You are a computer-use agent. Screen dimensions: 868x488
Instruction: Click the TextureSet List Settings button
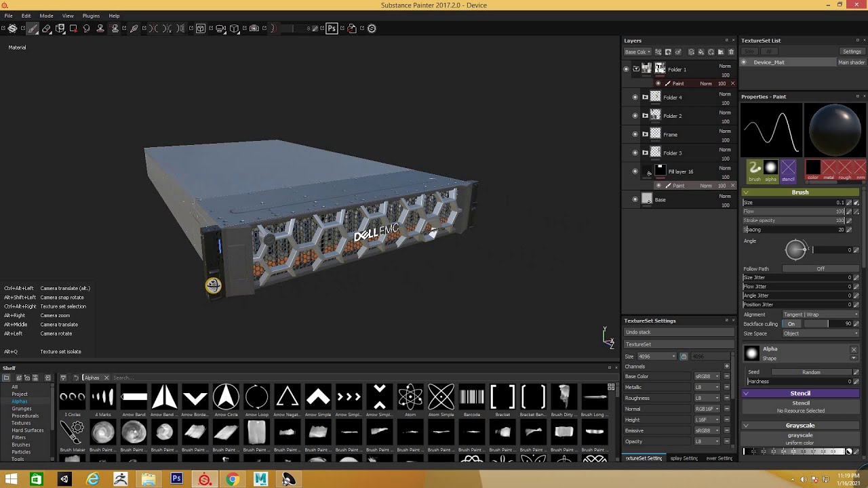pyautogui.click(x=852, y=52)
